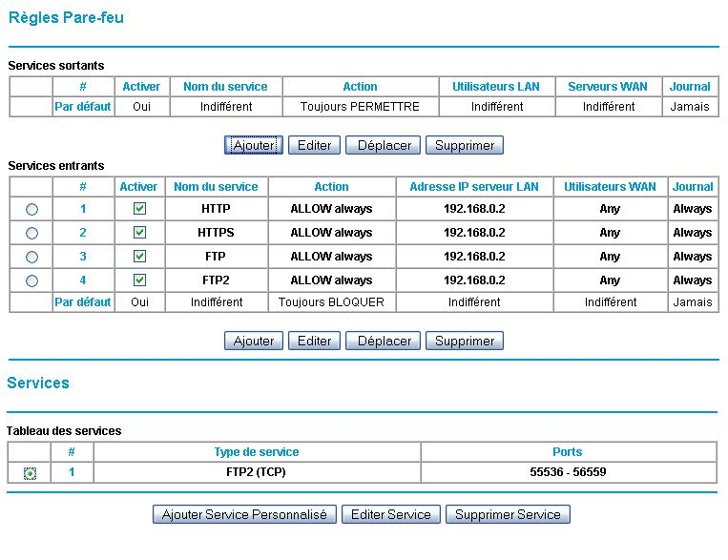Click Déplacer under Services entrants
Screen dimensions: 728x560
pos(383,341)
